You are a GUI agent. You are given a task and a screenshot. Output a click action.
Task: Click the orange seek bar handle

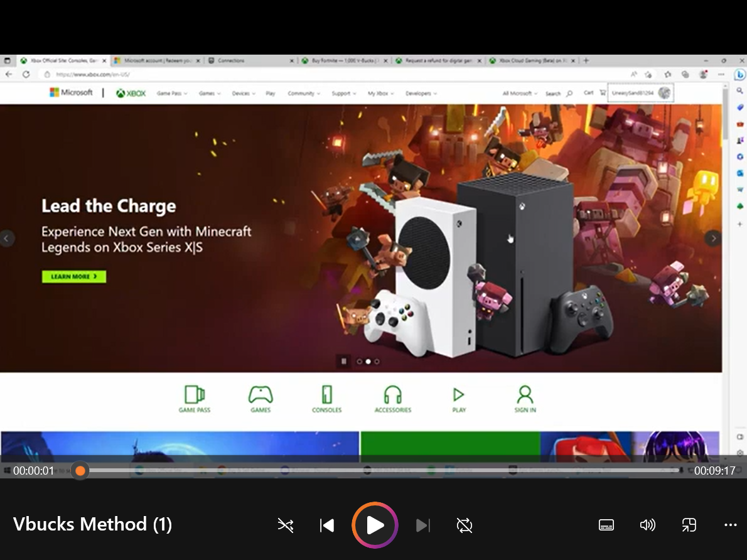pos(80,471)
